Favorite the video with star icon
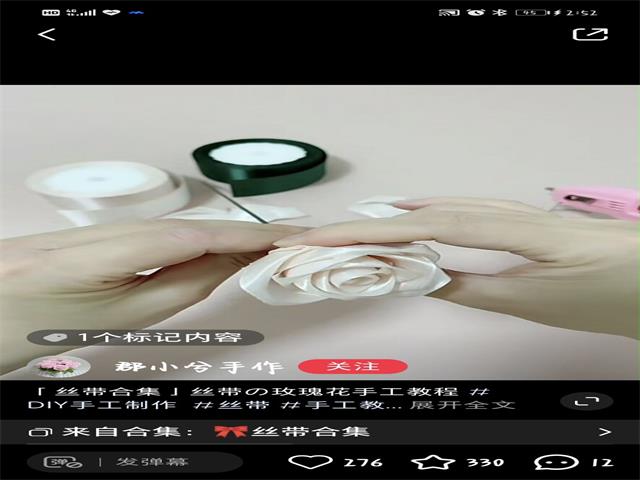This screenshot has width=640, height=480. (x=433, y=462)
